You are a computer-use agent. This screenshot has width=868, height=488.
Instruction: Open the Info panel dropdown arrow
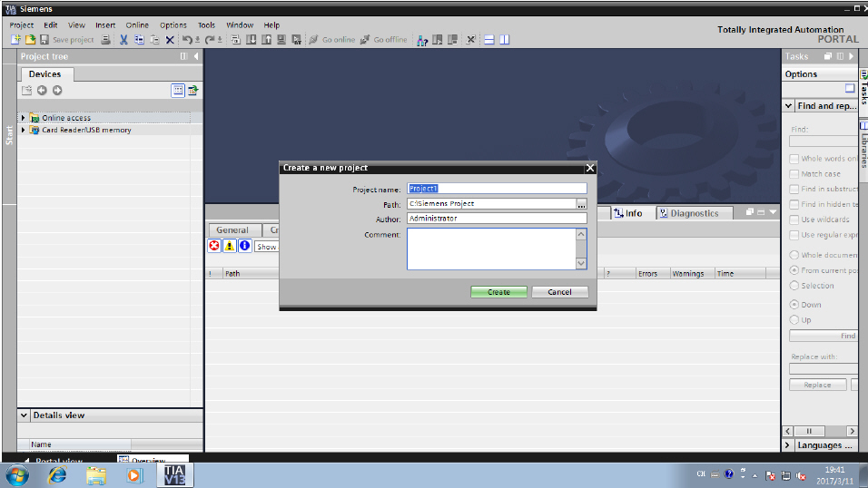(774, 212)
